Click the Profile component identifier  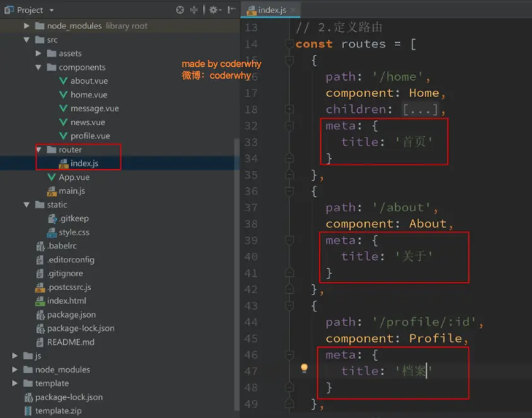436,339
